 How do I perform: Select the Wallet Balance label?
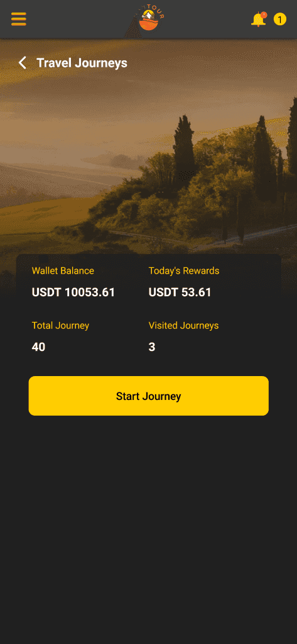(63, 270)
